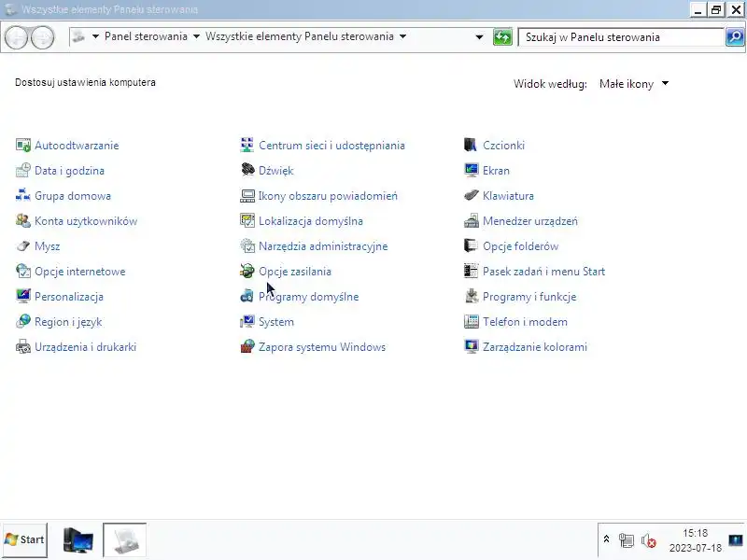Go to Zapora systemu Windows link
The height and width of the screenshot is (560, 747).
click(x=322, y=347)
